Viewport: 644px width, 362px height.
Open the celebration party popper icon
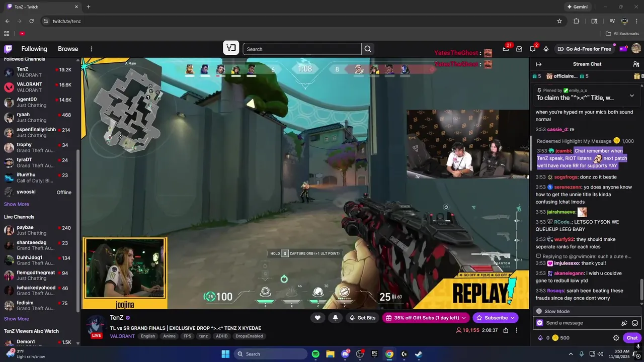pyautogui.click(x=624, y=323)
